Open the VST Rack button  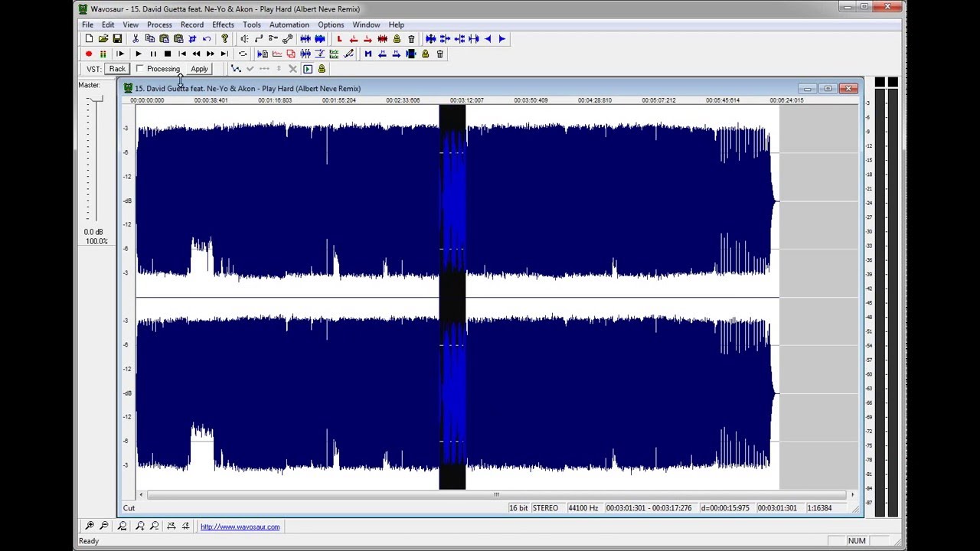(117, 69)
